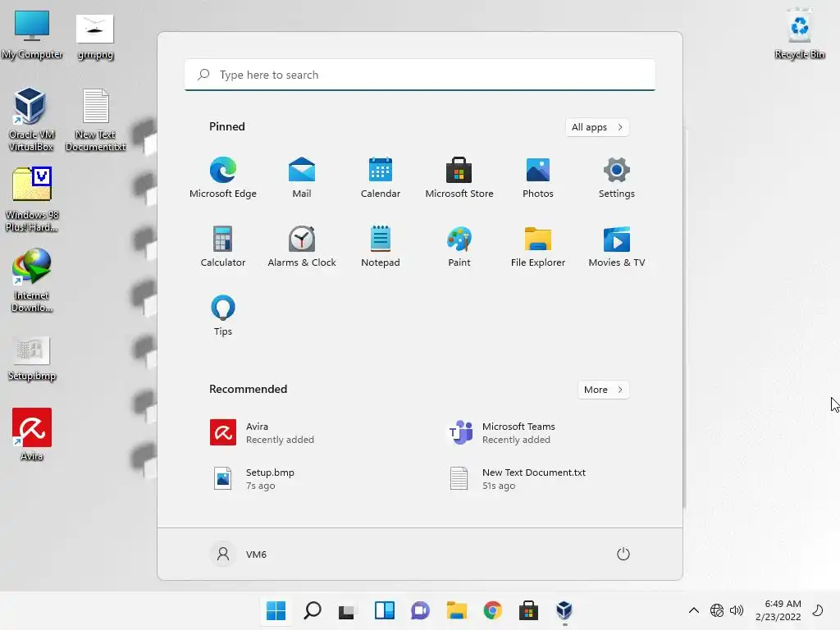840x630 pixels.
Task: Open File Explorer on taskbar
Action: (456, 610)
